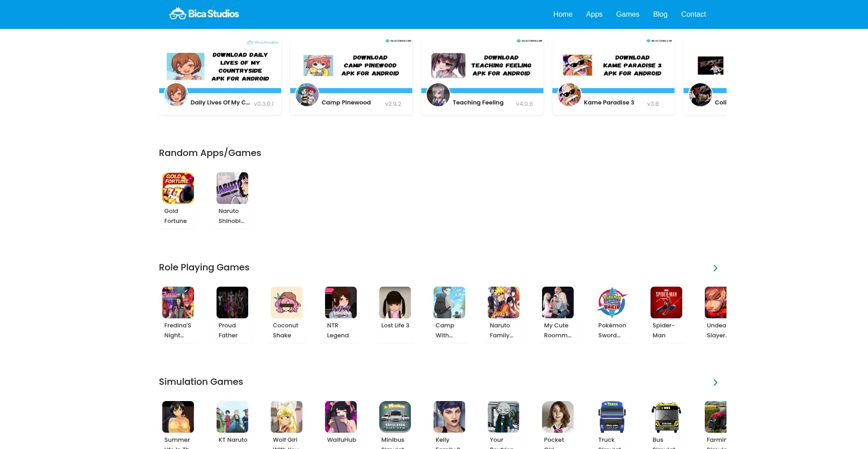Screen dimensions: 868x449
Task: Open the Farming Simulator game icon
Action: coord(716,417)
